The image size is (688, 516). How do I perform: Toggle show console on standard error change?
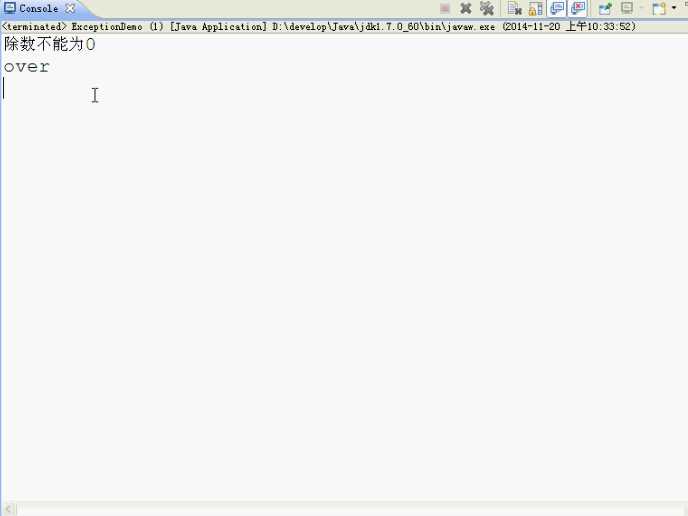click(578, 8)
